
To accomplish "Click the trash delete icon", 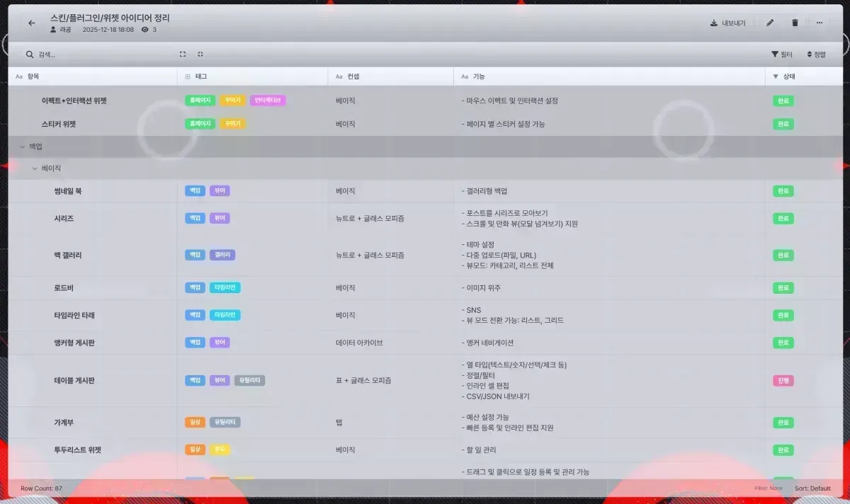I will [x=795, y=23].
